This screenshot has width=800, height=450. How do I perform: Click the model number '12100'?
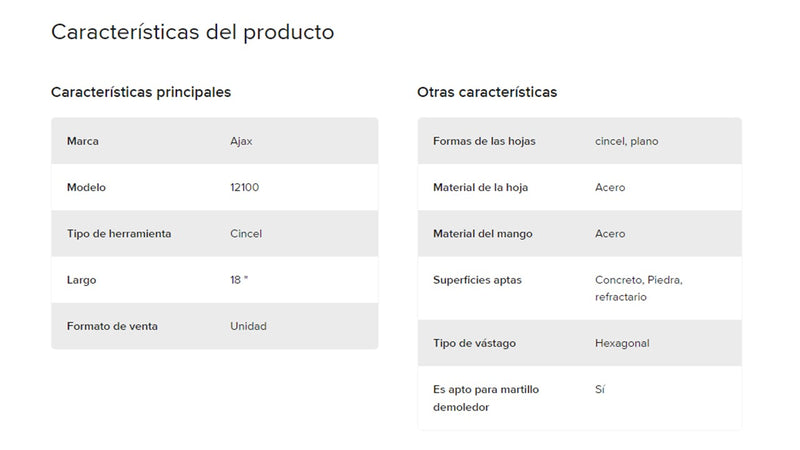[x=244, y=187]
